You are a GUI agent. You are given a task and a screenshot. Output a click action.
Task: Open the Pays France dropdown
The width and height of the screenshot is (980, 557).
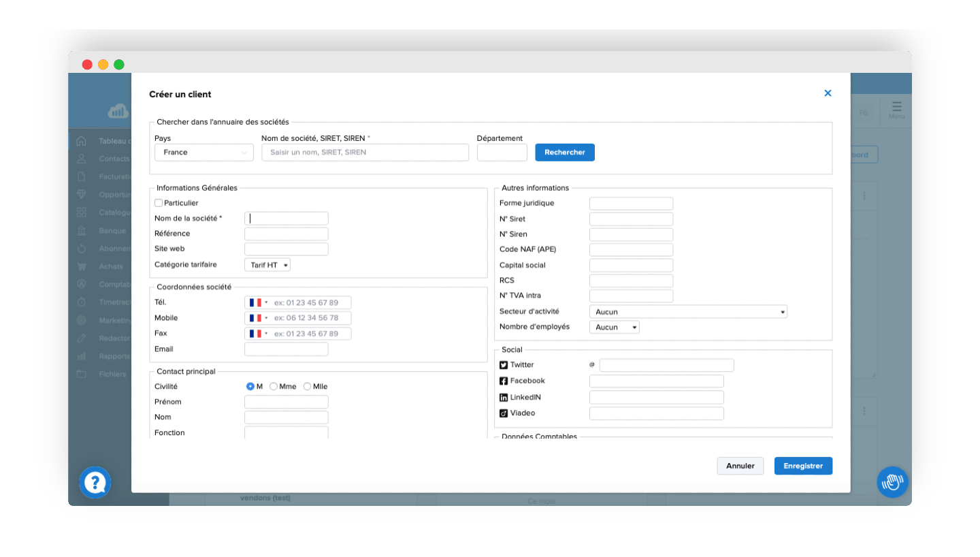[204, 153]
